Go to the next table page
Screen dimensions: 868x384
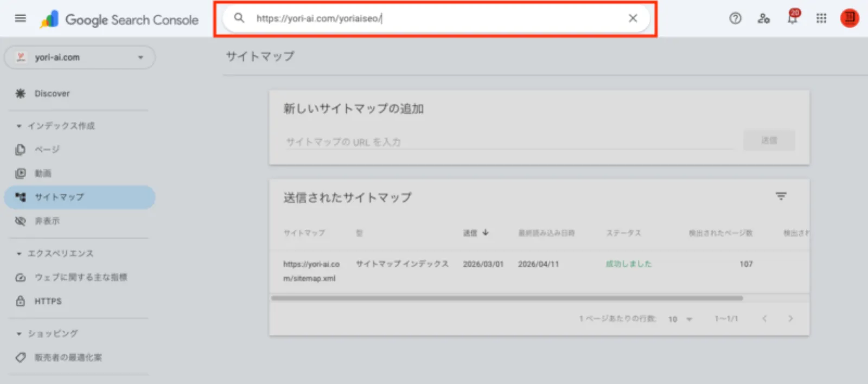(x=790, y=319)
